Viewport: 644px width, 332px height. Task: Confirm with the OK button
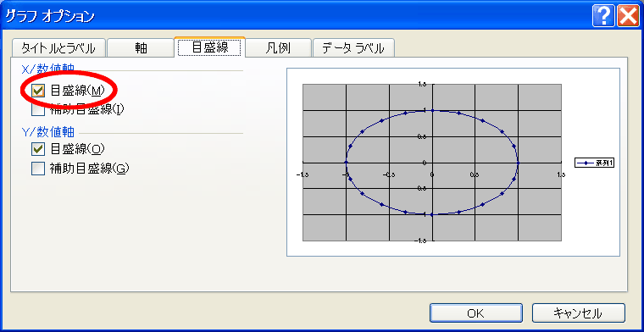click(476, 313)
